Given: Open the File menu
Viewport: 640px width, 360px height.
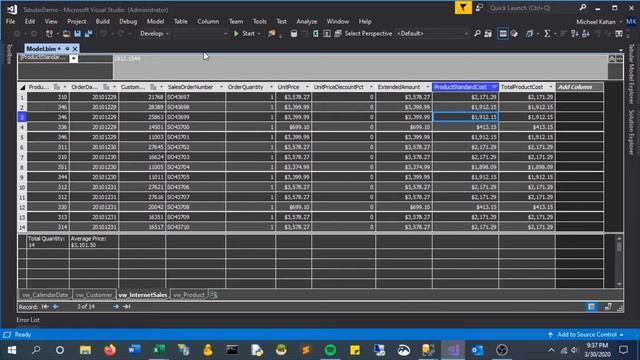Looking at the screenshot, I should tap(11, 21).
